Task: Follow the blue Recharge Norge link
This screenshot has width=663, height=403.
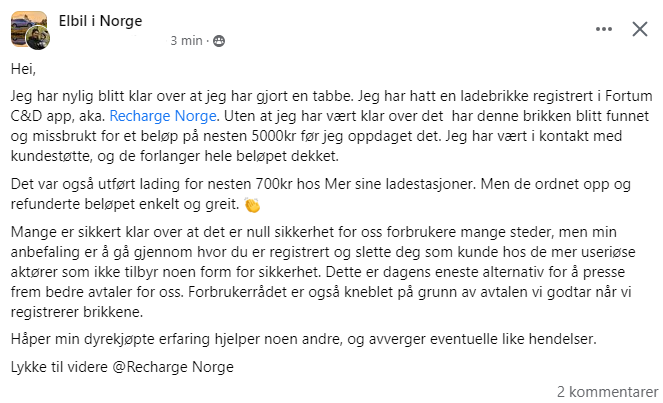Action: (163, 116)
